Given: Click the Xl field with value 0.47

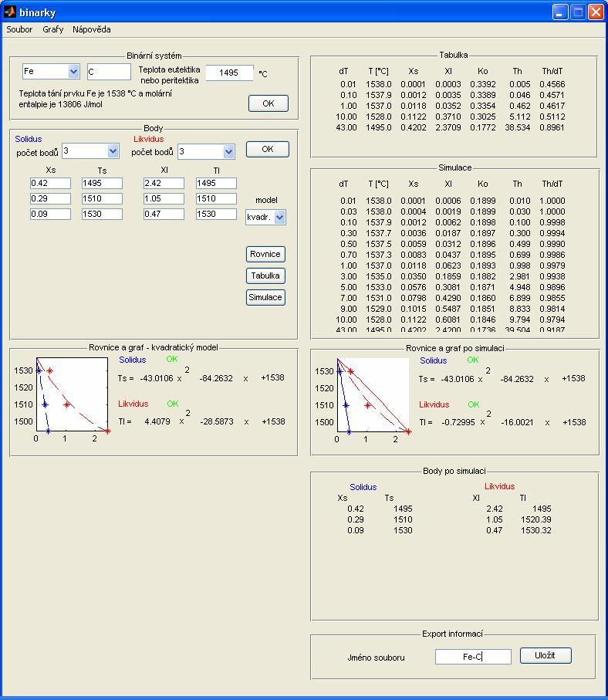Looking at the screenshot, I should [x=164, y=214].
